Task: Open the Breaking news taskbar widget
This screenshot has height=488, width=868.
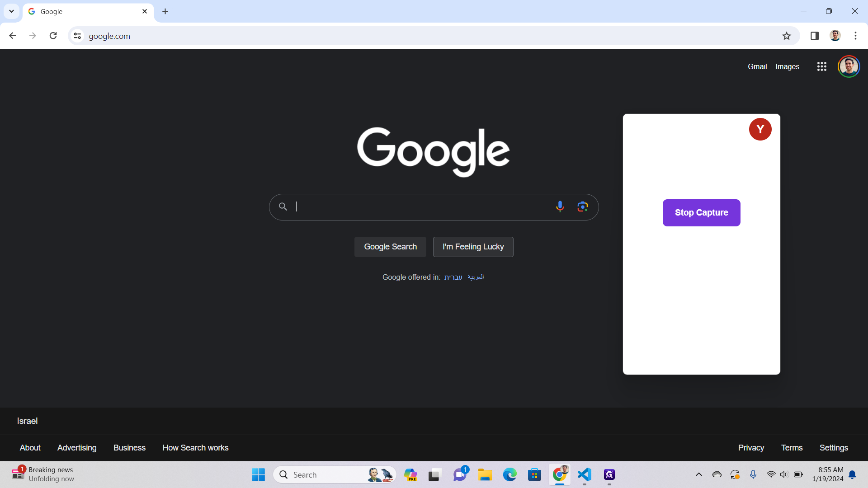Action: tap(43, 474)
